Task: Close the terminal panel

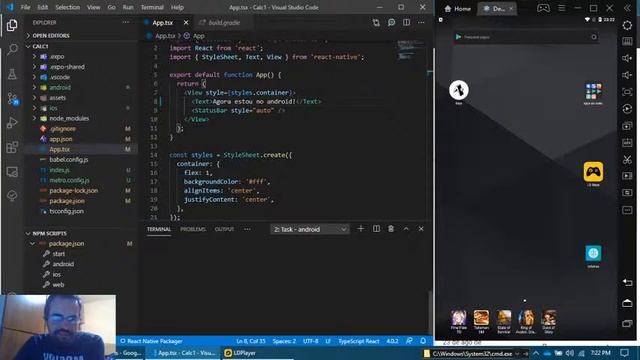Action: click(x=421, y=229)
